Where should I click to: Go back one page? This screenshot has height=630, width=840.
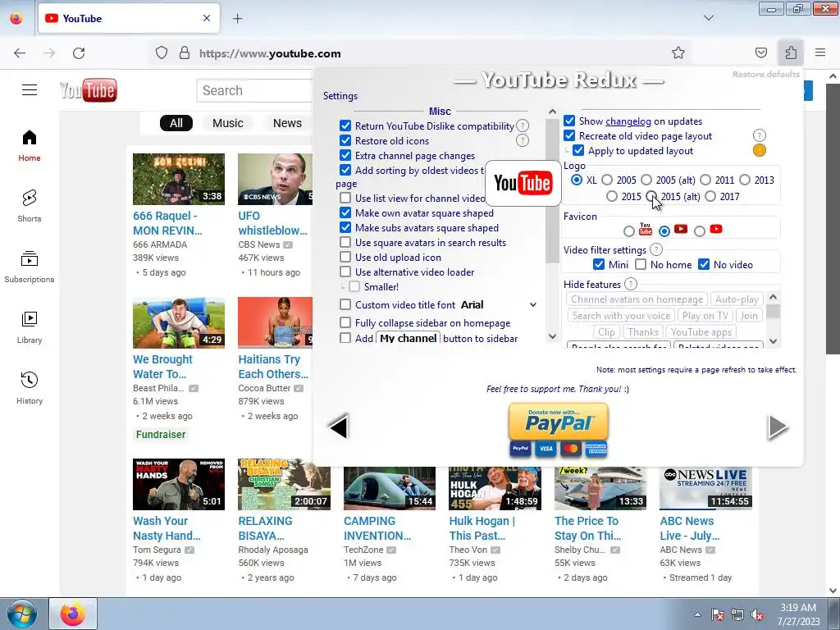pyautogui.click(x=20, y=53)
